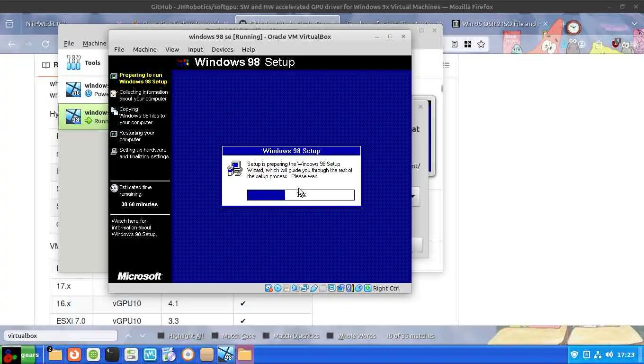The image size is (644, 364).
Task: Select the NT virtual machine in Manager list
Action: pos(83,90)
